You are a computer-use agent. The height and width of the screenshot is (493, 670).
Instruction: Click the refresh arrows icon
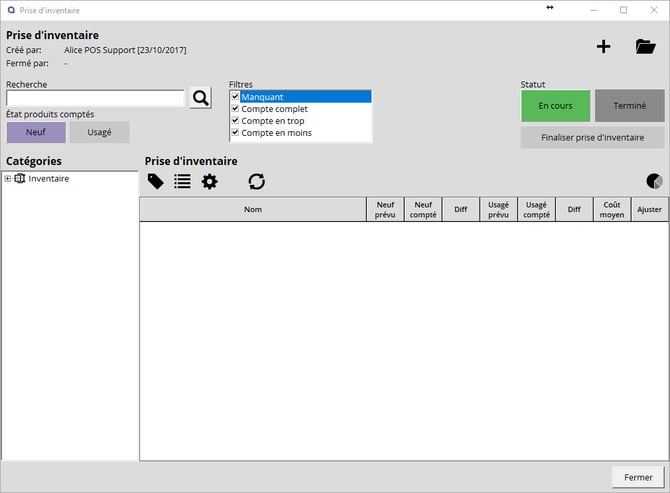pos(257,181)
